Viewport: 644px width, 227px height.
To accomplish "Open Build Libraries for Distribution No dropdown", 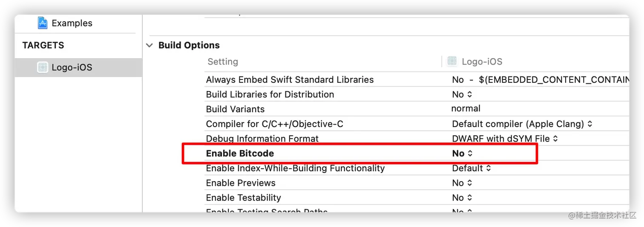I will coord(462,94).
